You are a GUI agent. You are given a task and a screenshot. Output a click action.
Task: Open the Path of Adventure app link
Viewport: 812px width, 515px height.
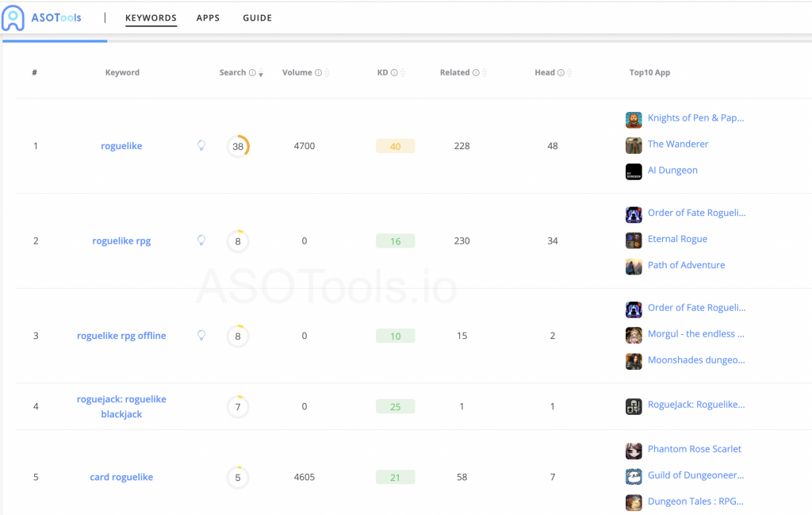coord(686,265)
